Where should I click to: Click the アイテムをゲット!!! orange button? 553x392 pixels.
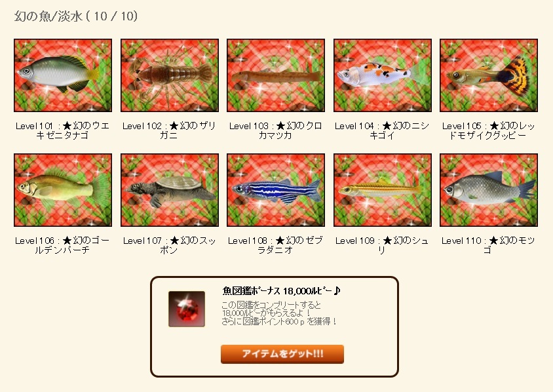tap(282, 354)
